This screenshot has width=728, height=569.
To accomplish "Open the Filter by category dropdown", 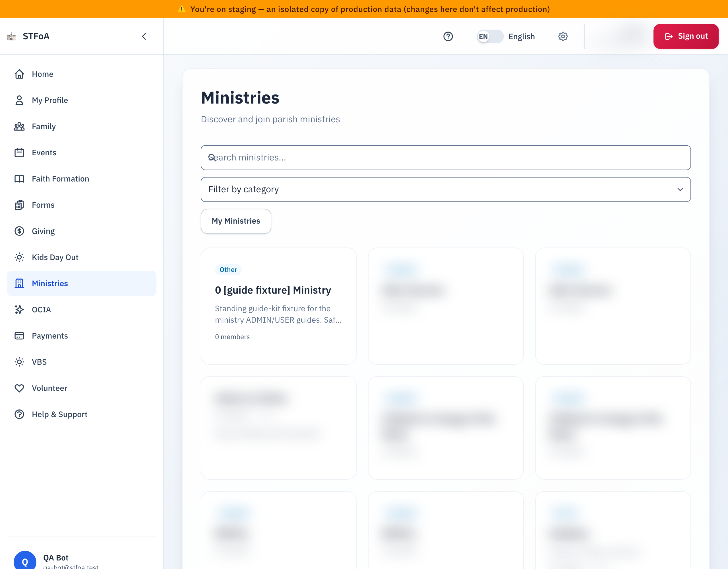I will coord(446,189).
